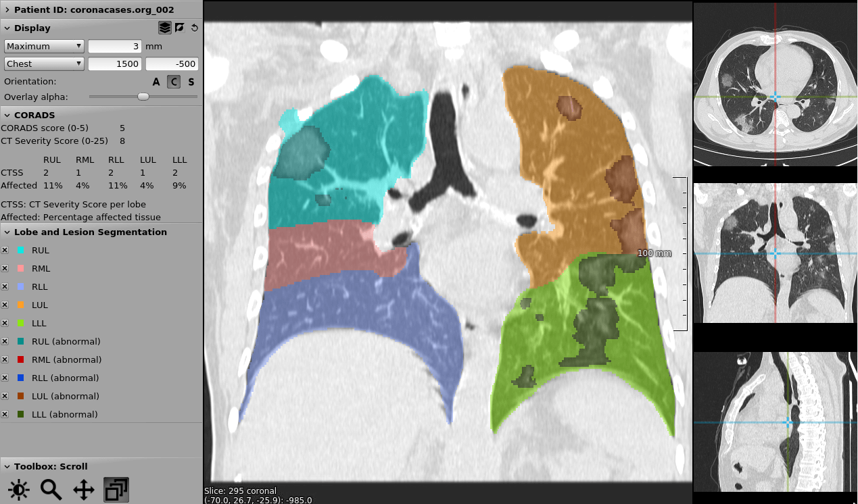This screenshot has width=858, height=504.
Task: Click the LLL green color swatch
Action: point(21,323)
